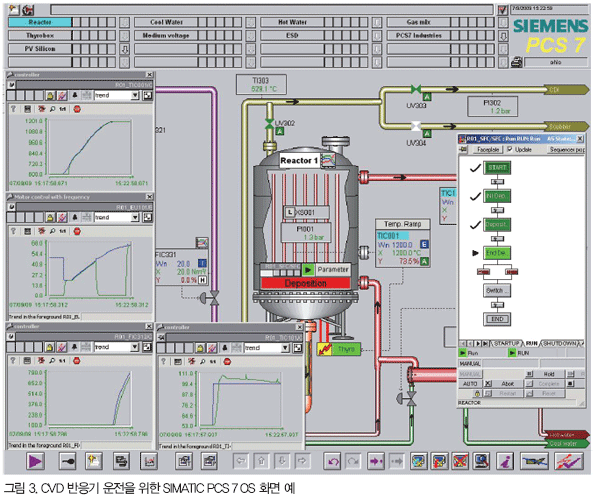This screenshot has width=594, height=497.
Task: Click the PI302 pressure display box
Action: pyautogui.click(x=492, y=106)
